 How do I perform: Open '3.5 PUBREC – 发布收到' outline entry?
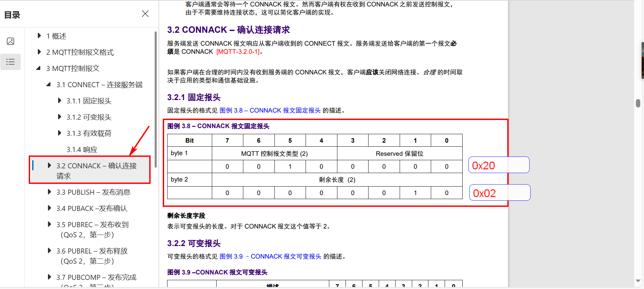(92, 230)
